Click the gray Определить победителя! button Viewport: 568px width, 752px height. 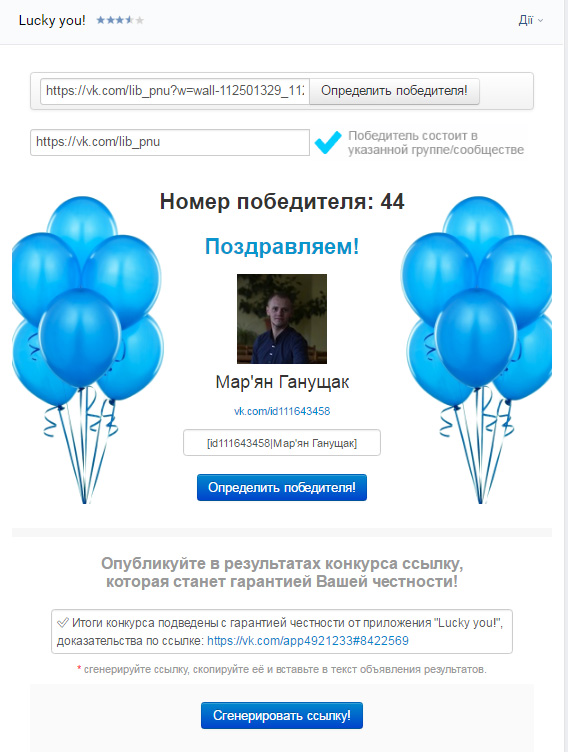(394, 91)
